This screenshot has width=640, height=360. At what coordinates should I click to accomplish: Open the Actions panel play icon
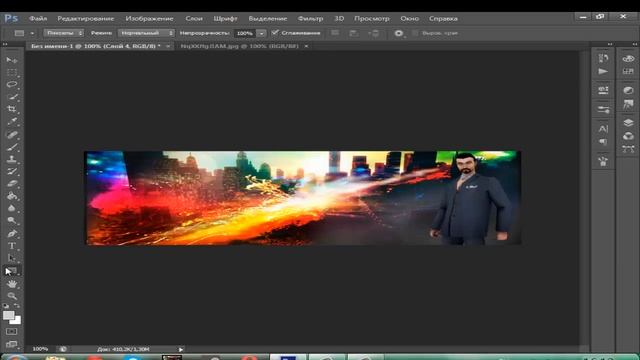pos(603,71)
